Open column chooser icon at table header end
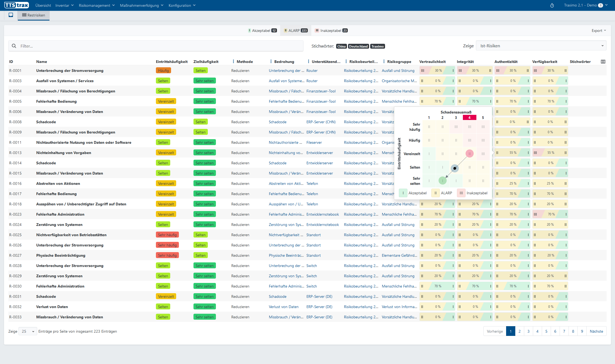The width and height of the screenshot is (615, 364). coord(603,62)
